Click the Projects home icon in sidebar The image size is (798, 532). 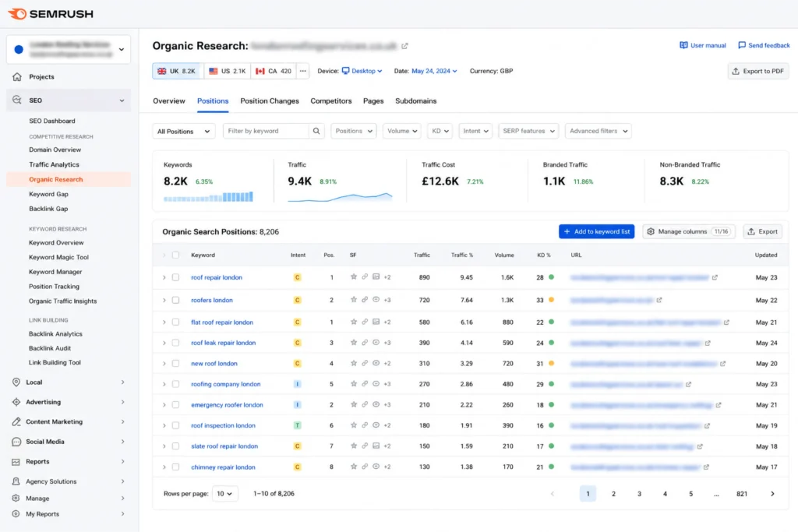pyautogui.click(x=17, y=77)
